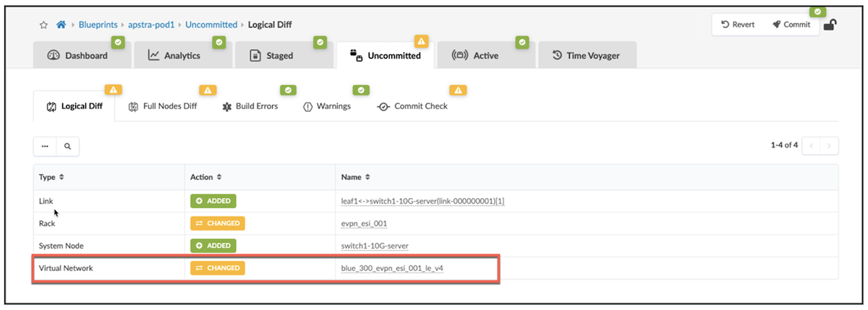Open the Full Nodes Diff tab
868x310 pixels.
[163, 106]
